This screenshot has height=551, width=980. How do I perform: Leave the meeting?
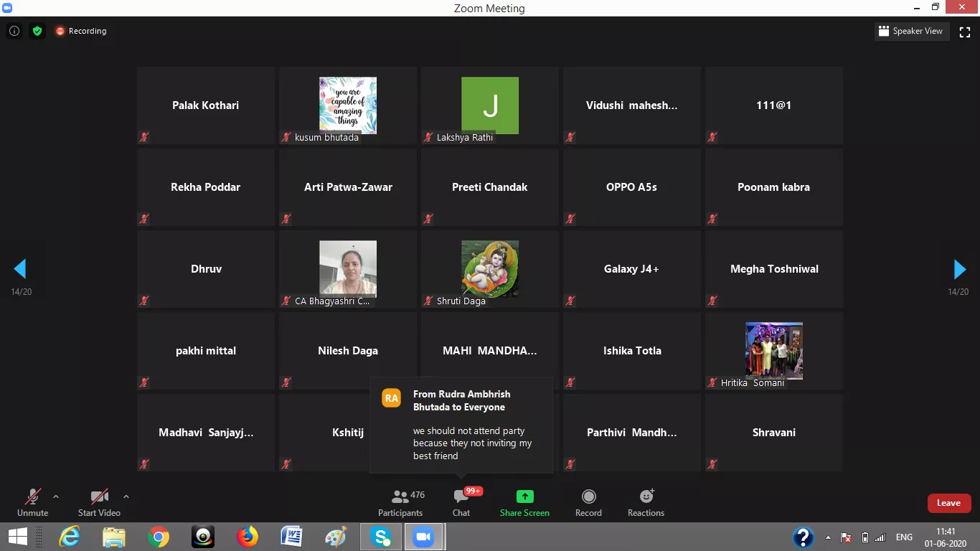[948, 503]
